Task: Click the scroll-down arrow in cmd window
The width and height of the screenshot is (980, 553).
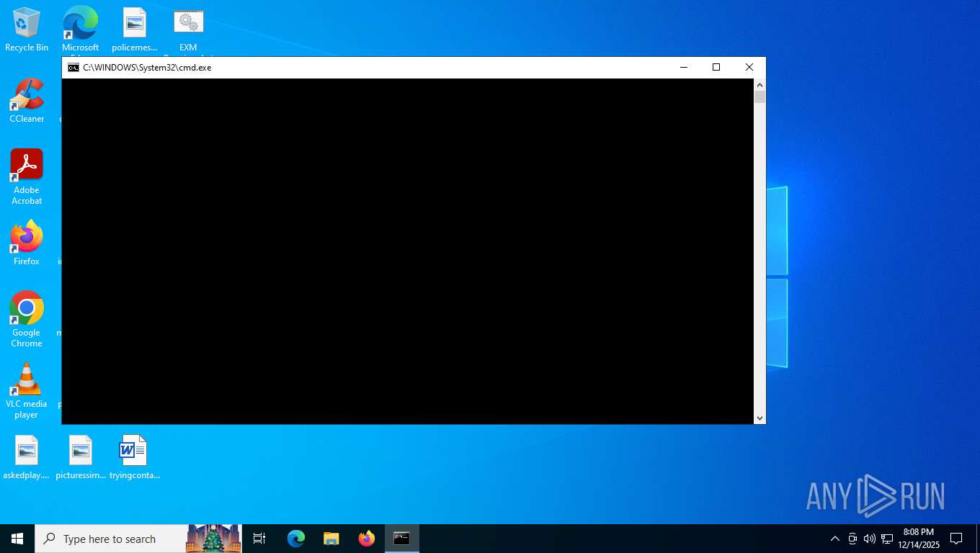Action: (759, 418)
